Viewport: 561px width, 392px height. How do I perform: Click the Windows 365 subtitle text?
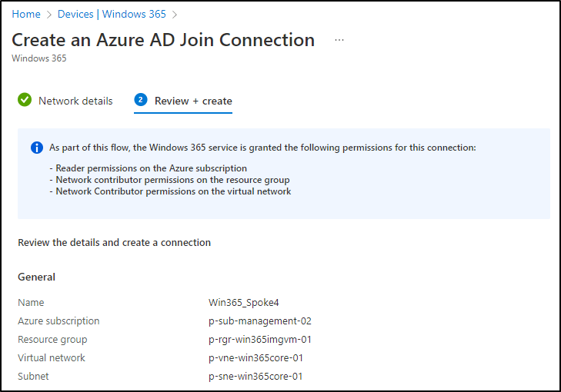coord(39,58)
